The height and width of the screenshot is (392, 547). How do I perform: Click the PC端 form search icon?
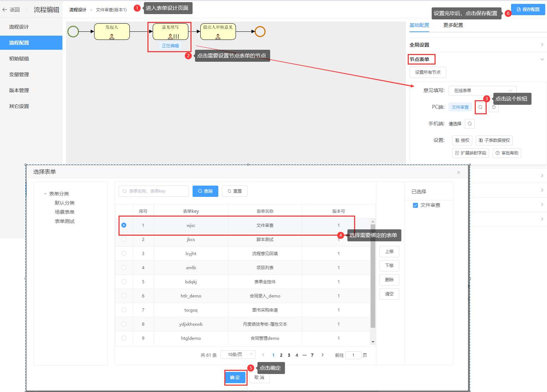coord(480,107)
